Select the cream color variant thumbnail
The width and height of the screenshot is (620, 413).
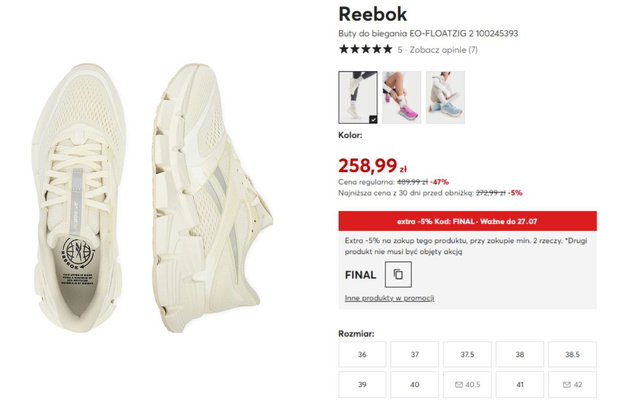point(358,97)
